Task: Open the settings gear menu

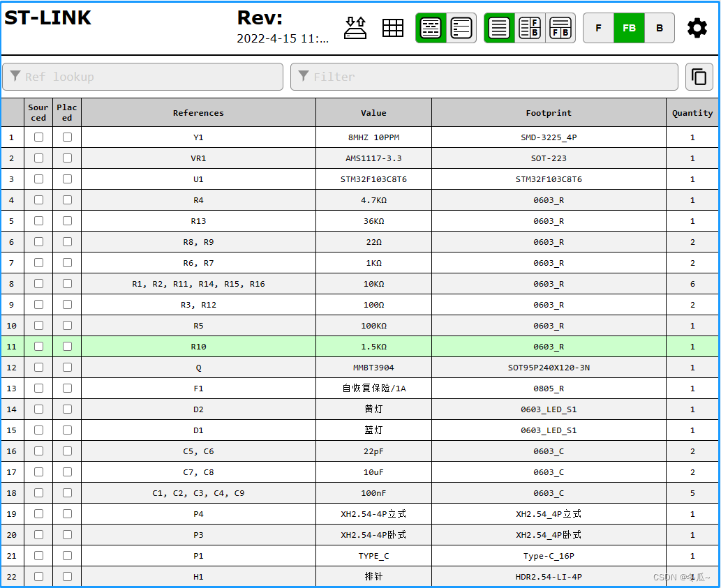Action: click(x=697, y=28)
